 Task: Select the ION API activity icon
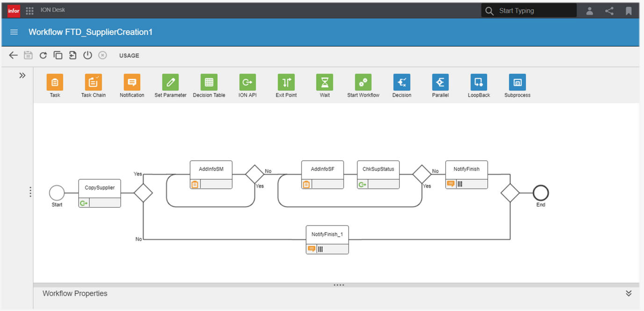pyautogui.click(x=247, y=82)
